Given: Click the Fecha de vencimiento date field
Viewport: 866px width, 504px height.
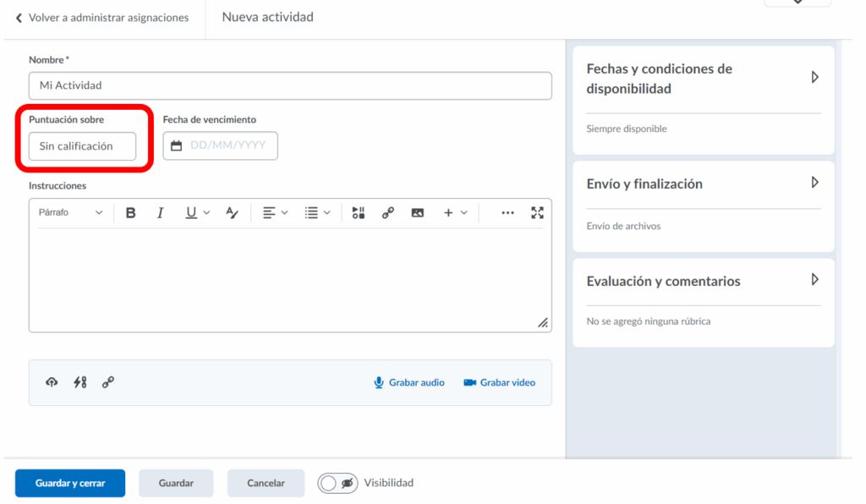Looking at the screenshot, I should tap(227, 145).
